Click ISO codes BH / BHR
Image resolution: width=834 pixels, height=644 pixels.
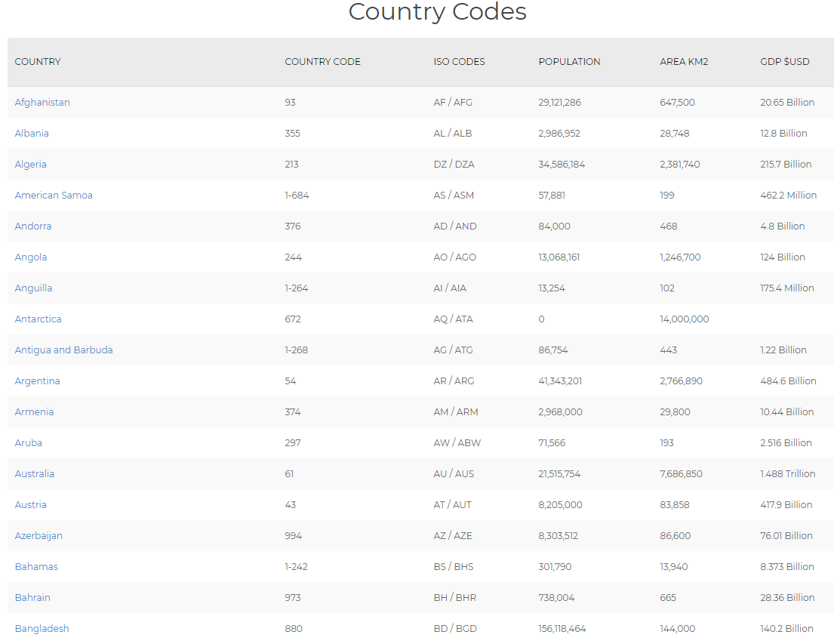coord(455,597)
